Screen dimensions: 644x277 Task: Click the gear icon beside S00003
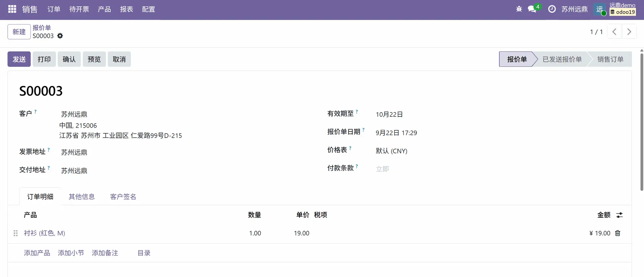click(x=60, y=36)
